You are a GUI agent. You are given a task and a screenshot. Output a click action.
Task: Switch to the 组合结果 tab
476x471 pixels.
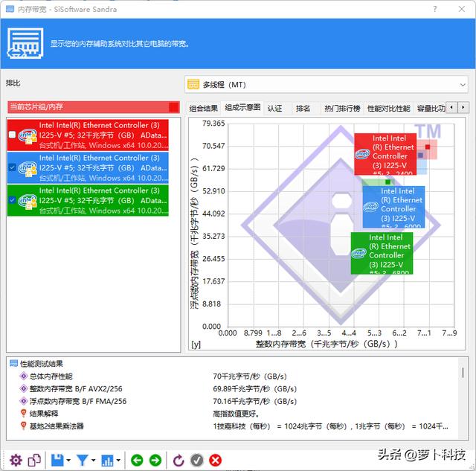(203, 108)
